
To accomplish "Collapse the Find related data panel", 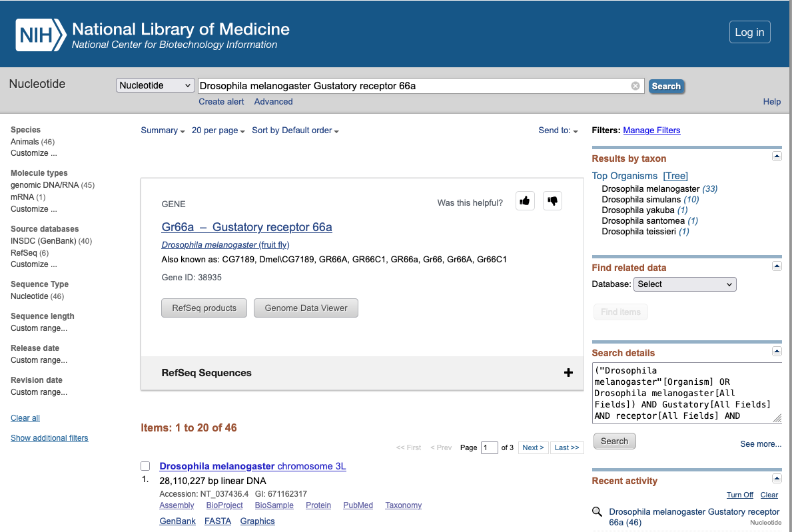I will tap(776, 266).
